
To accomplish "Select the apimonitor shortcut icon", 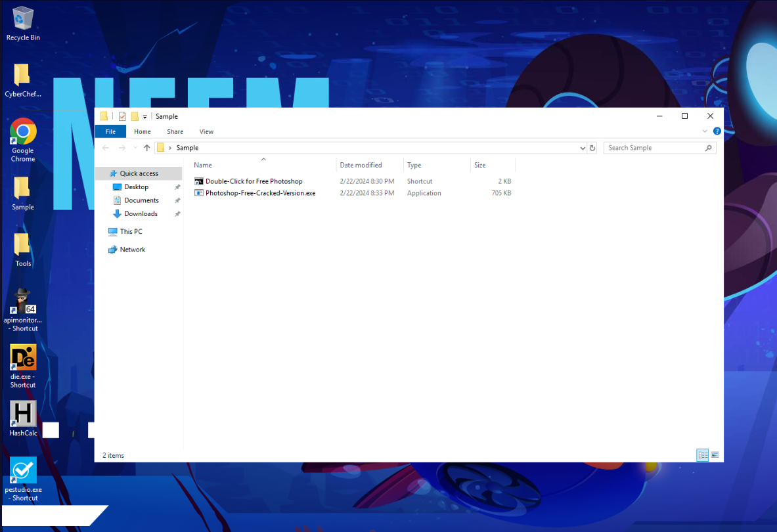I will 23,310.
